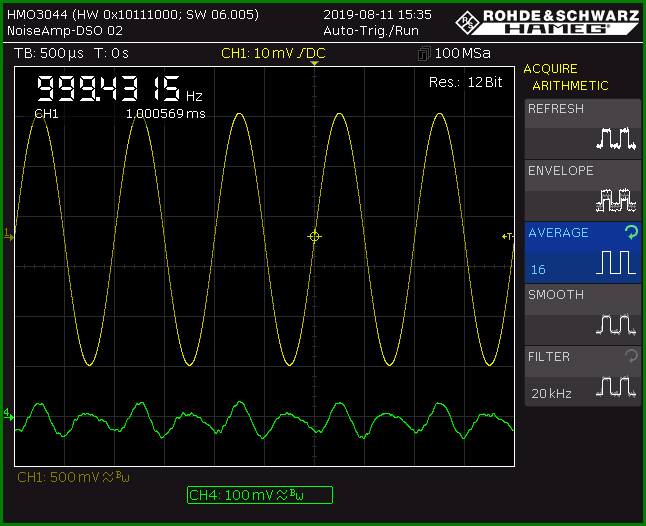Click the trigger level T marker
This screenshot has height=526, width=646.
[x=508, y=236]
